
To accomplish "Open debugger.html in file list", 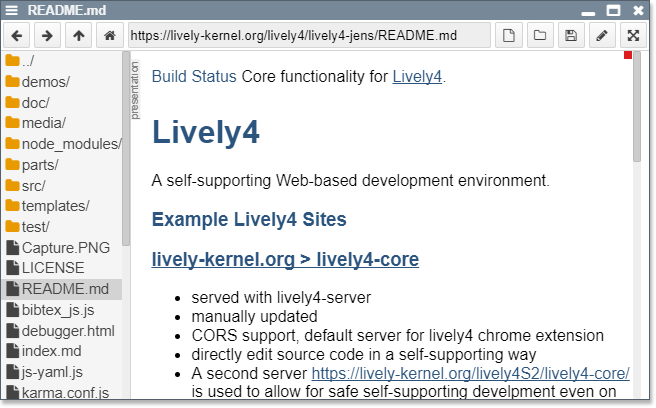I will (x=68, y=330).
